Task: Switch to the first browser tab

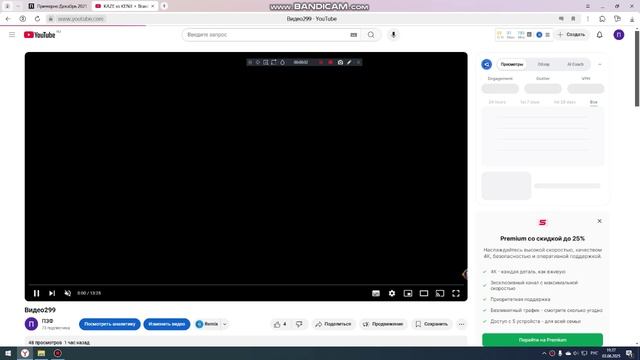Action: click(x=58, y=6)
